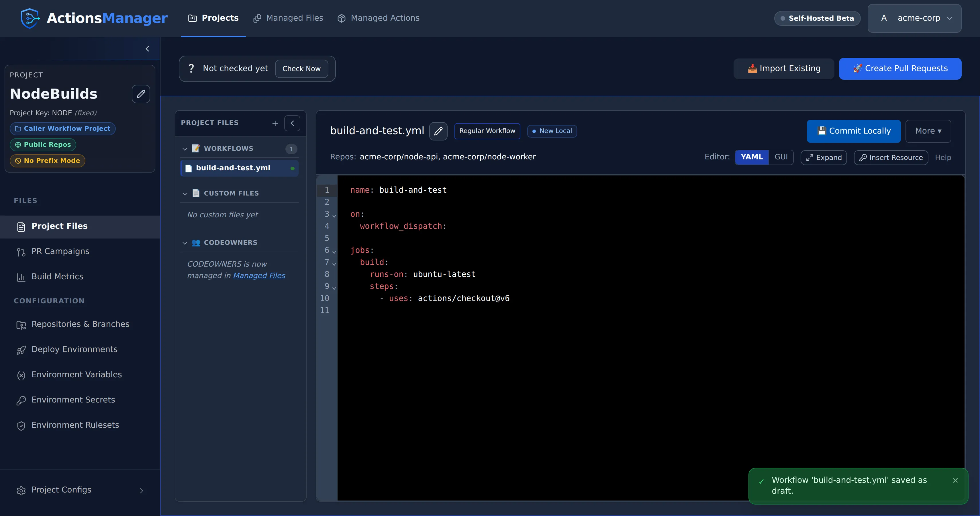This screenshot has height=516, width=980.
Task: Collapse the Workflows section
Action: point(185,149)
